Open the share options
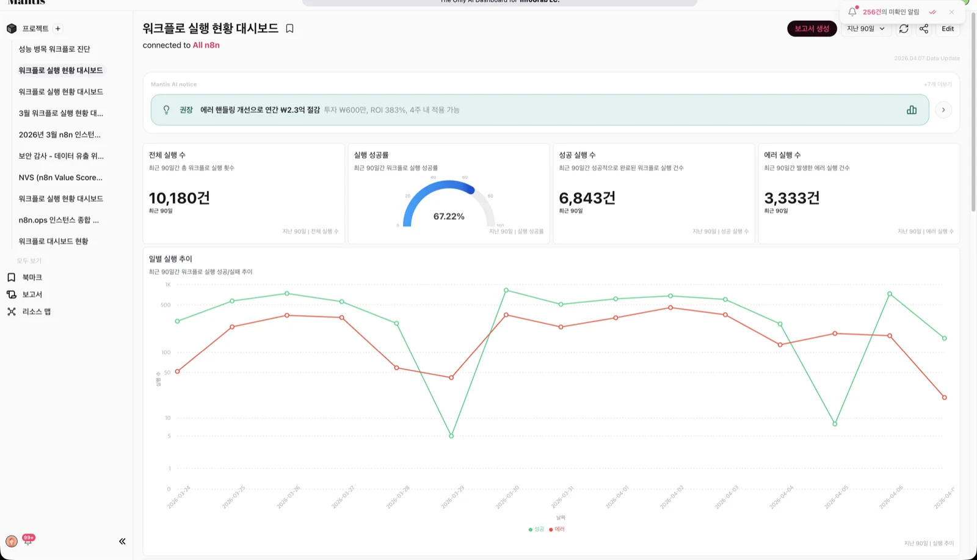977x560 pixels. coord(924,28)
